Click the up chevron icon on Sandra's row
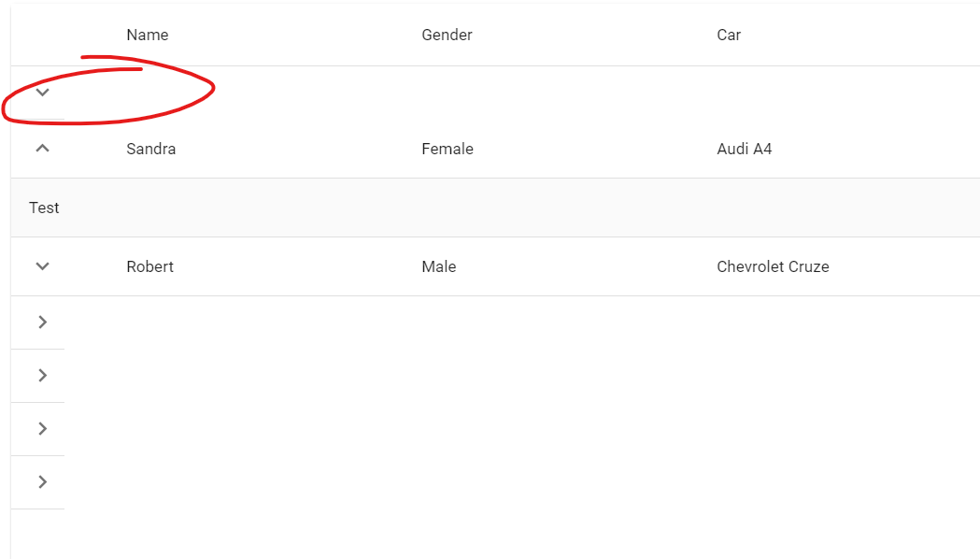 point(41,148)
